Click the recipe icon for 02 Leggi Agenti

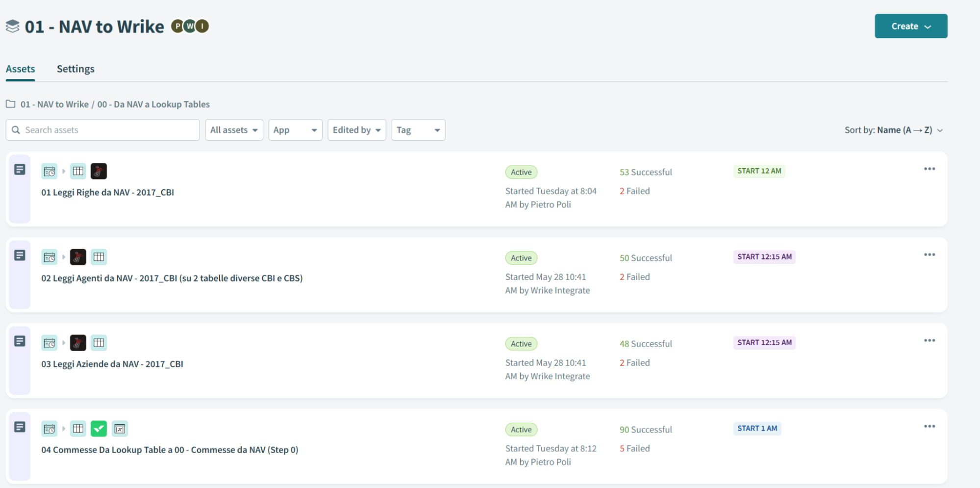(20, 256)
